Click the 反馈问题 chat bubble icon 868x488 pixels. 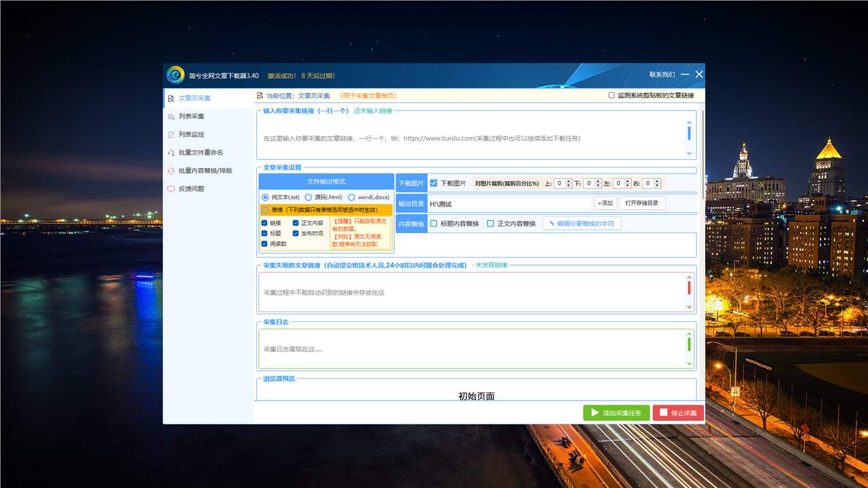tap(171, 189)
